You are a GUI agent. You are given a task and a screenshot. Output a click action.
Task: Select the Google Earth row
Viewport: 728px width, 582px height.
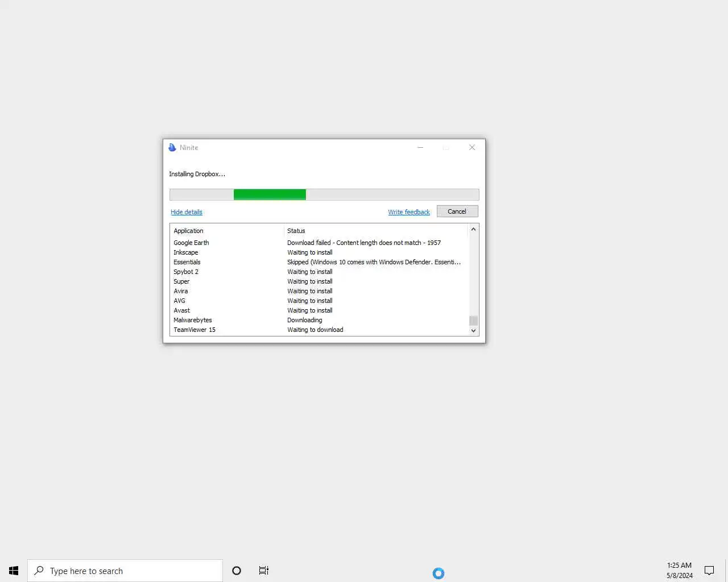319,243
